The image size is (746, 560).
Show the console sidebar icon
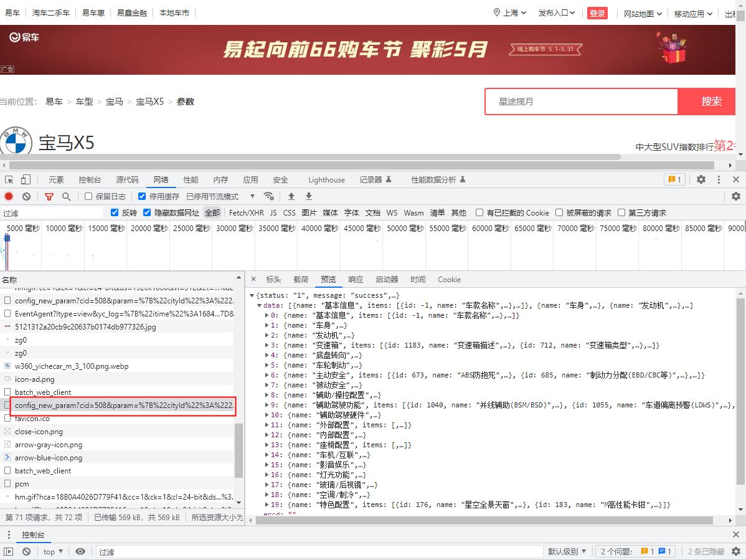[x=9, y=551]
